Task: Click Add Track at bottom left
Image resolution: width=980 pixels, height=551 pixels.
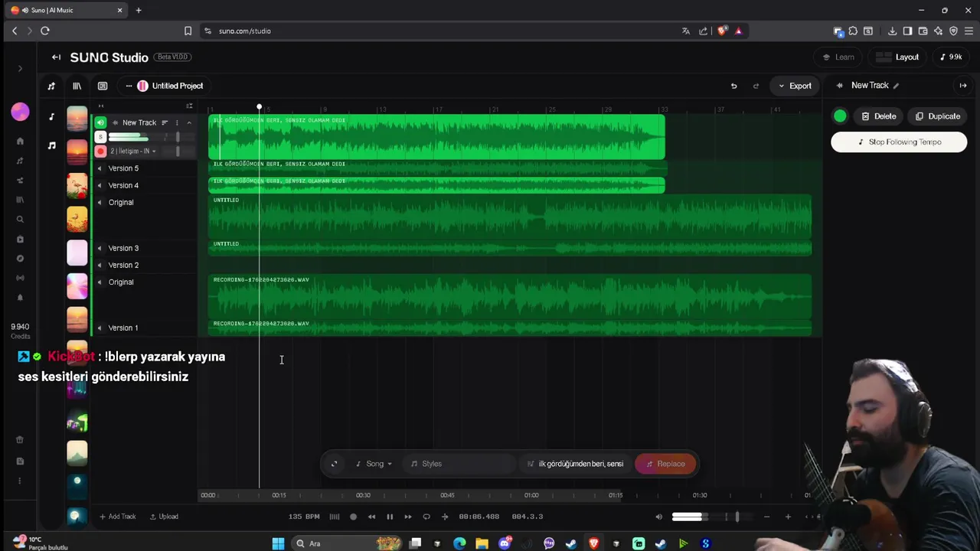Action: 117,517
